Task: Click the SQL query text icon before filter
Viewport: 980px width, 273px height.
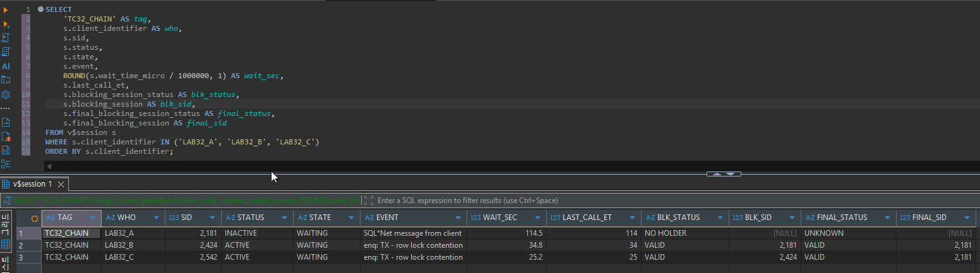Action: (8, 200)
